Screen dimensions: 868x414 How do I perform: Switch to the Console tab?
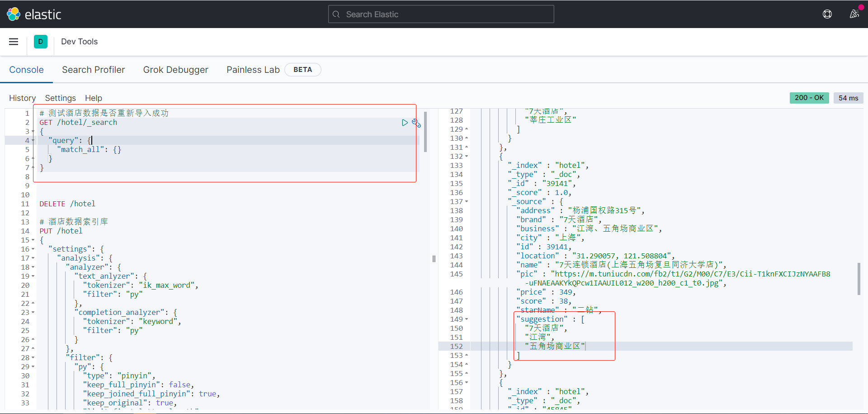[27, 70]
